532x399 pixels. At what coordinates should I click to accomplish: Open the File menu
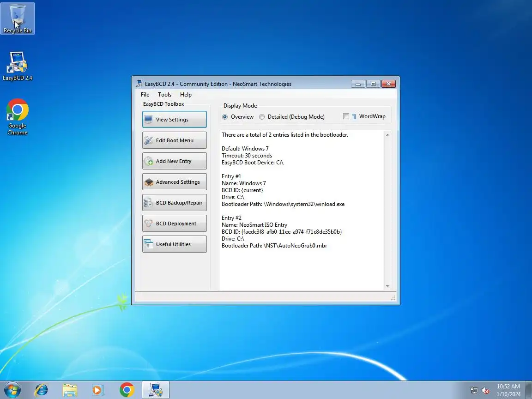[145, 95]
